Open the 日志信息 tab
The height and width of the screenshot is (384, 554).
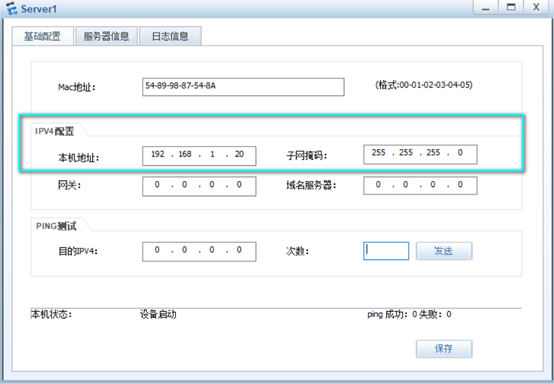[x=170, y=36]
